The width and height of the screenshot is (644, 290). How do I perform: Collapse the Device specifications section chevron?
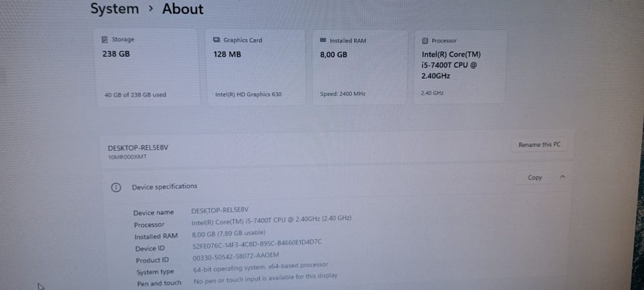562,177
